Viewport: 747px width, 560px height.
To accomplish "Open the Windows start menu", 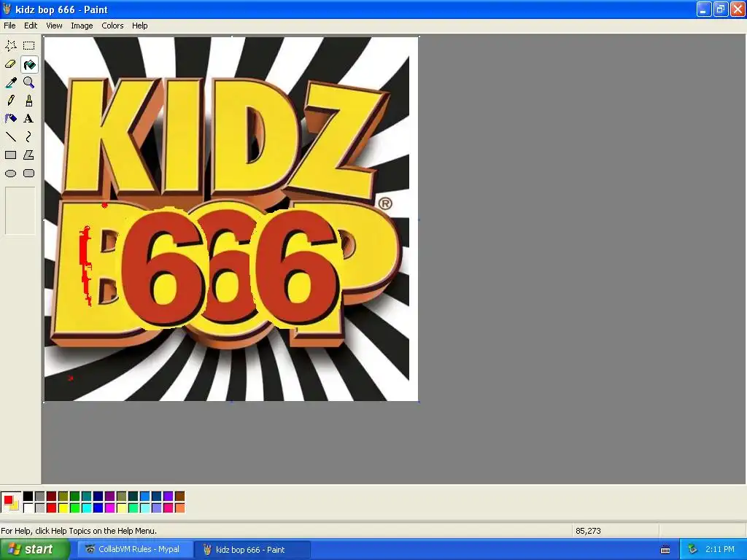I will pyautogui.click(x=35, y=550).
